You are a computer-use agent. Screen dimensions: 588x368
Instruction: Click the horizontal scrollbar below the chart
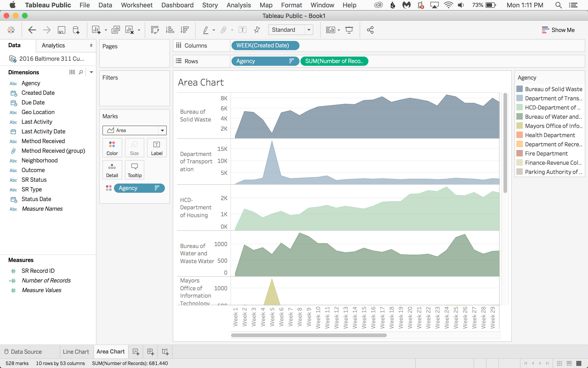click(309, 335)
